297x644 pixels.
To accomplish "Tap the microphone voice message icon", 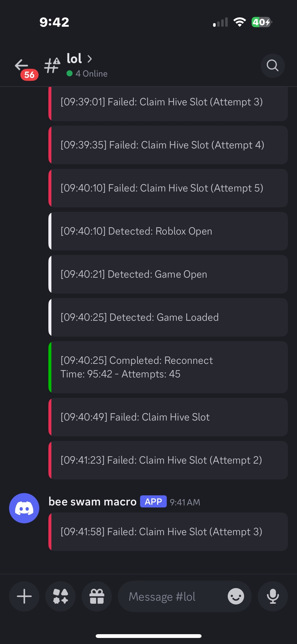I will (273, 596).
